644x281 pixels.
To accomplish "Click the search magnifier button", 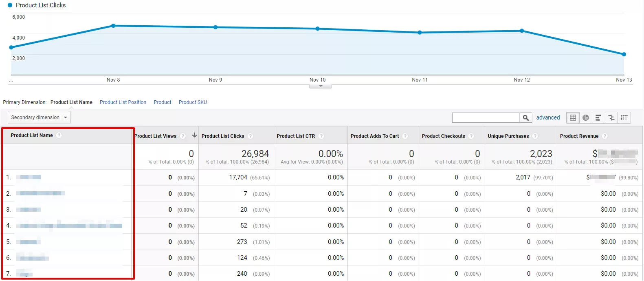I will [x=526, y=118].
